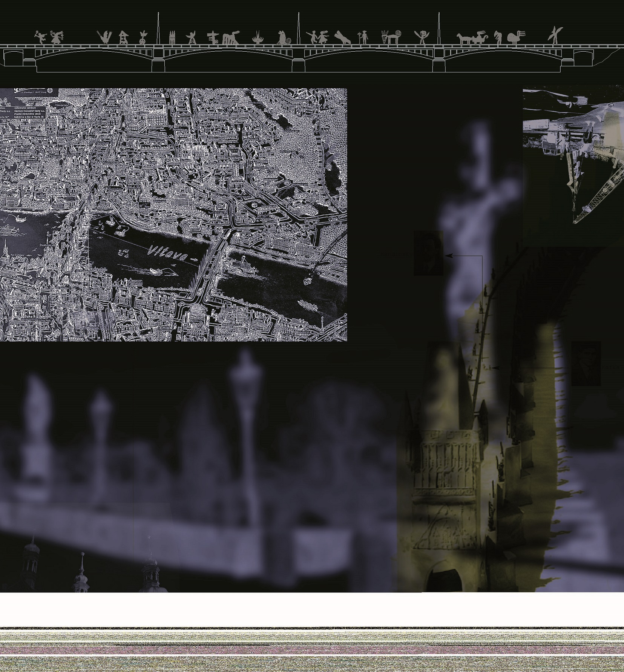The height and width of the screenshot is (672, 624).
Task: Click the radish-shaped figure on the bridge
Action: pyautogui.click(x=143, y=37)
